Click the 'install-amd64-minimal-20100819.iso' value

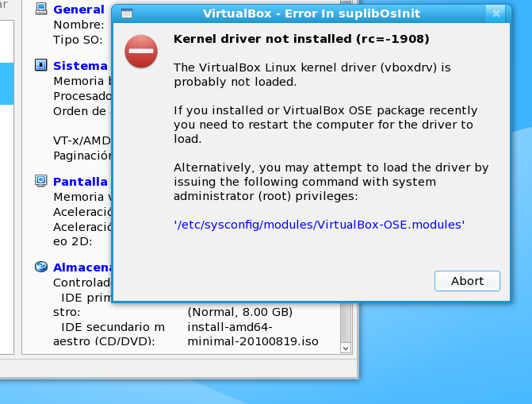(253, 334)
